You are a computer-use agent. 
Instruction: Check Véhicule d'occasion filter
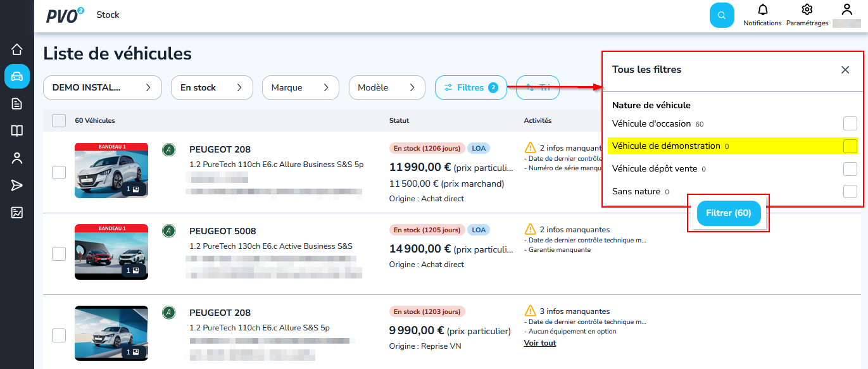point(850,123)
